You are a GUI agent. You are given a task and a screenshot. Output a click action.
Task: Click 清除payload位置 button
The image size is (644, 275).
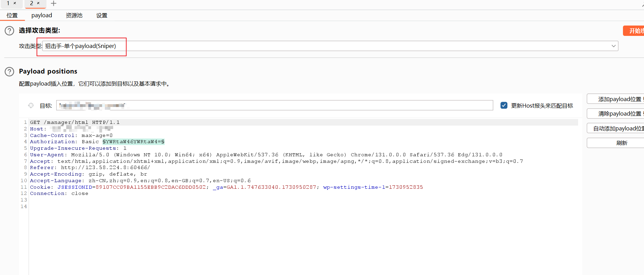[x=615, y=114]
